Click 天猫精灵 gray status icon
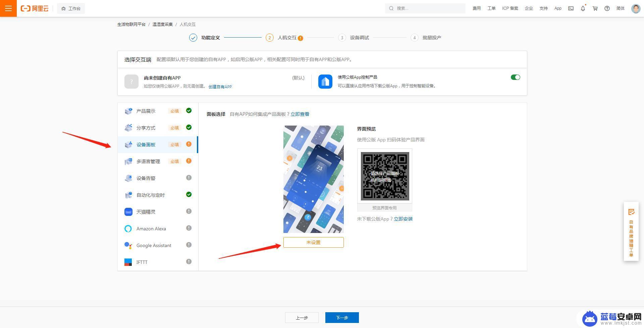Screen dimensions: 644x328 coord(189,211)
